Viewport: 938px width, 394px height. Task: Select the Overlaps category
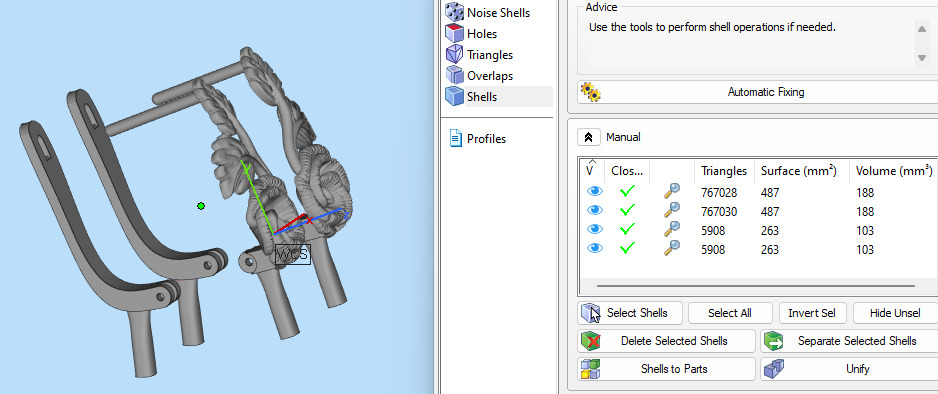click(489, 76)
